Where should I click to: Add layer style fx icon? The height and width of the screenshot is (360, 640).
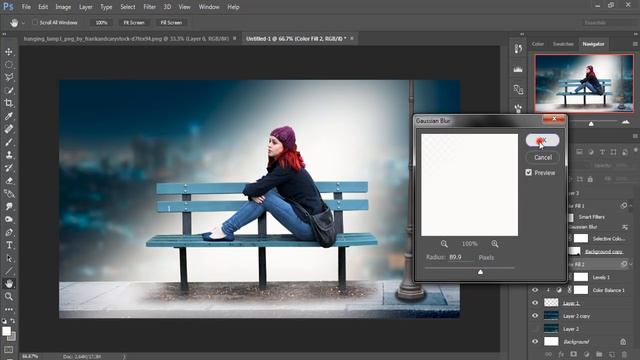point(561,354)
